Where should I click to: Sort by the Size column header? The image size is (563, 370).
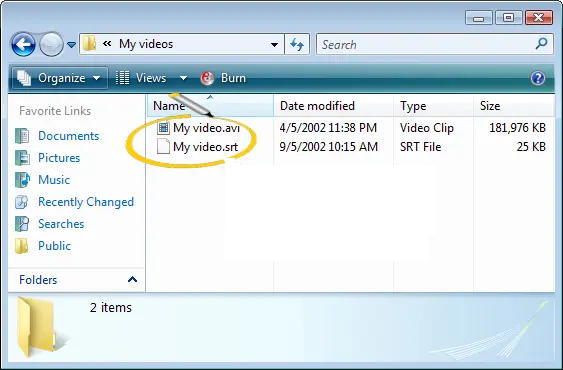(514, 106)
